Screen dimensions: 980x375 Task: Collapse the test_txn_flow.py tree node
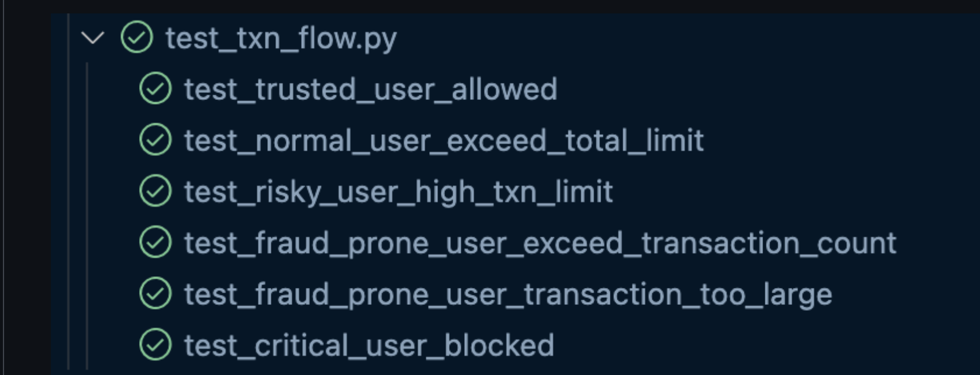pyautogui.click(x=92, y=38)
